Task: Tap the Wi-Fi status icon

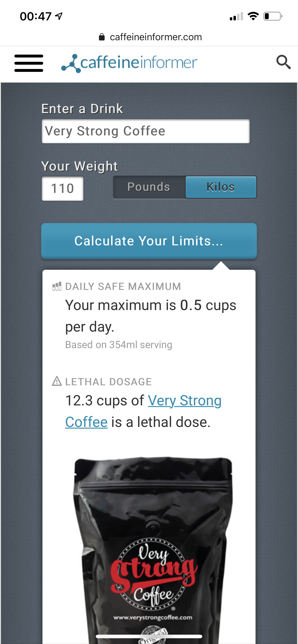Action: click(253, 16)
